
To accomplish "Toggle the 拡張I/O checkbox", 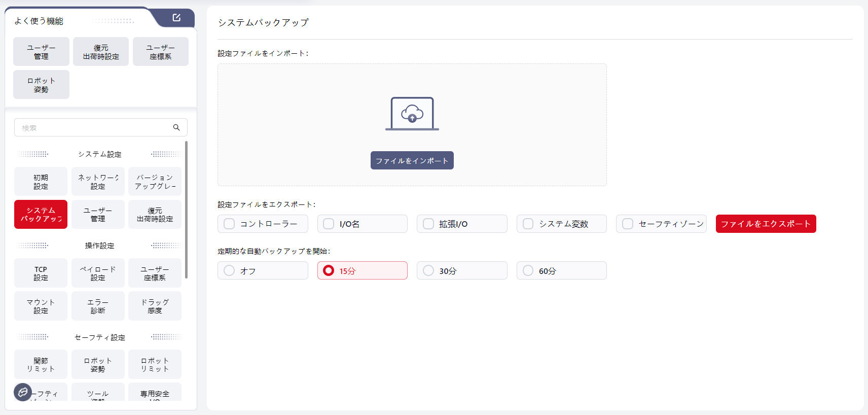I will 428,224.
